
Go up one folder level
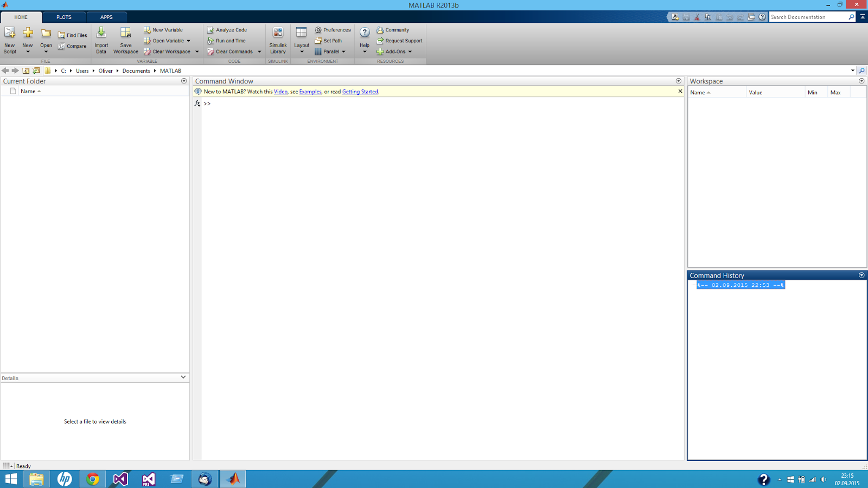click(25, 70)
